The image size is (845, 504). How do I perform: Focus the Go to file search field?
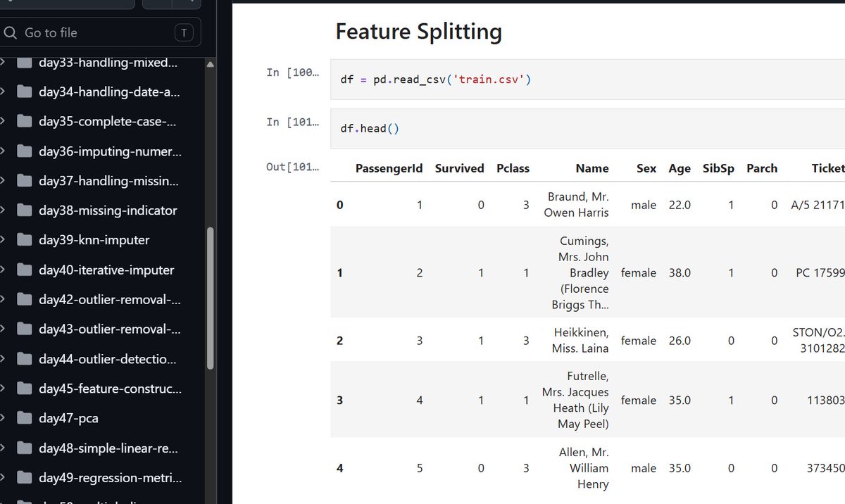[x=101, y=32]
